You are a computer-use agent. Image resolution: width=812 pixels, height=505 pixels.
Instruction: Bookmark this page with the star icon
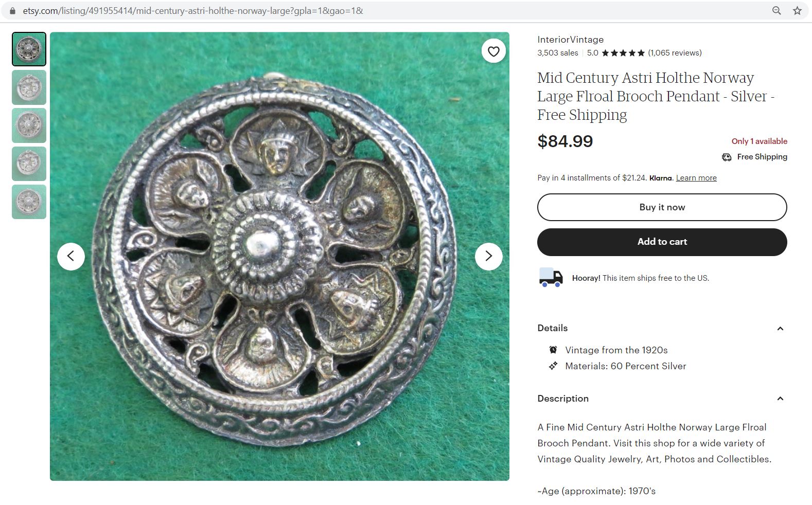[x=797, y=11]
